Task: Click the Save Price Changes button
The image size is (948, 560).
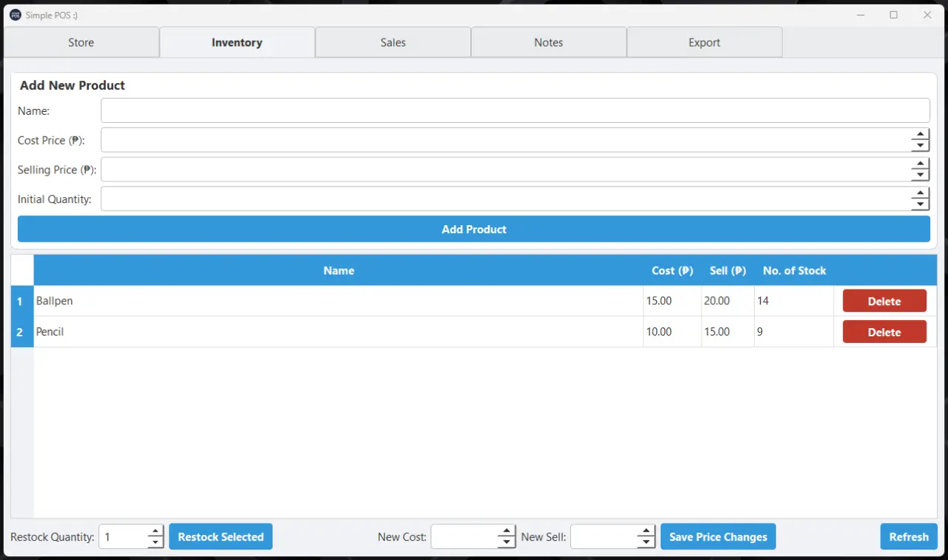Action: point(718,537)
